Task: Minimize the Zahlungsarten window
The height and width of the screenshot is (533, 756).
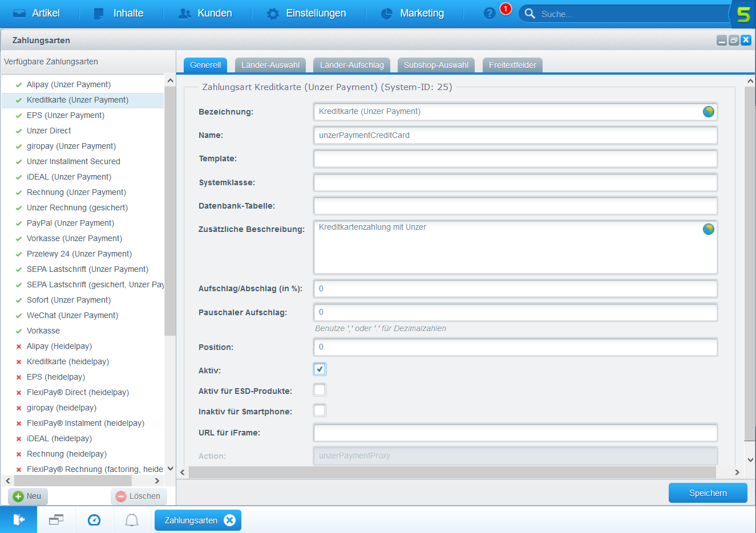Action: pyautogui.click(x=722, y=40)
